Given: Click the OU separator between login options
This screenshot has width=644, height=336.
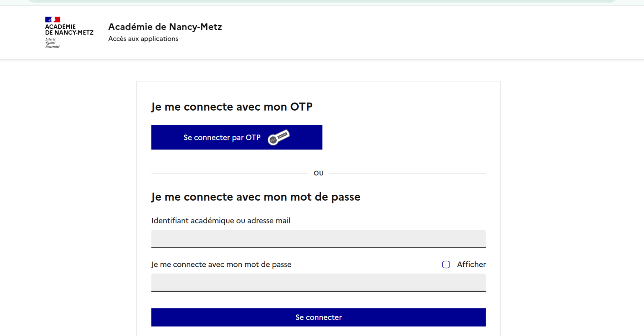Looking at the screenshot, I should pos(318,173).
